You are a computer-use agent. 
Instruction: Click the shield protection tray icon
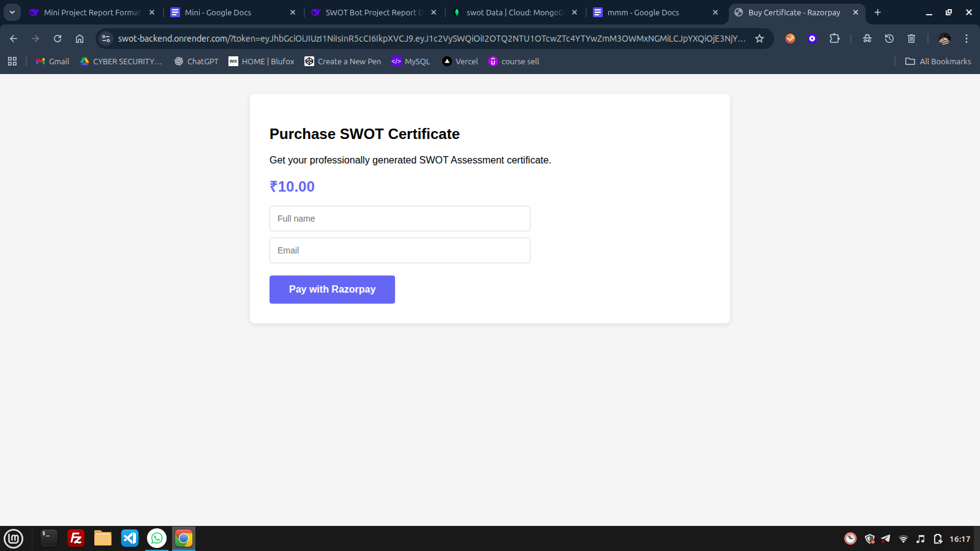click(x=869, y=538)
